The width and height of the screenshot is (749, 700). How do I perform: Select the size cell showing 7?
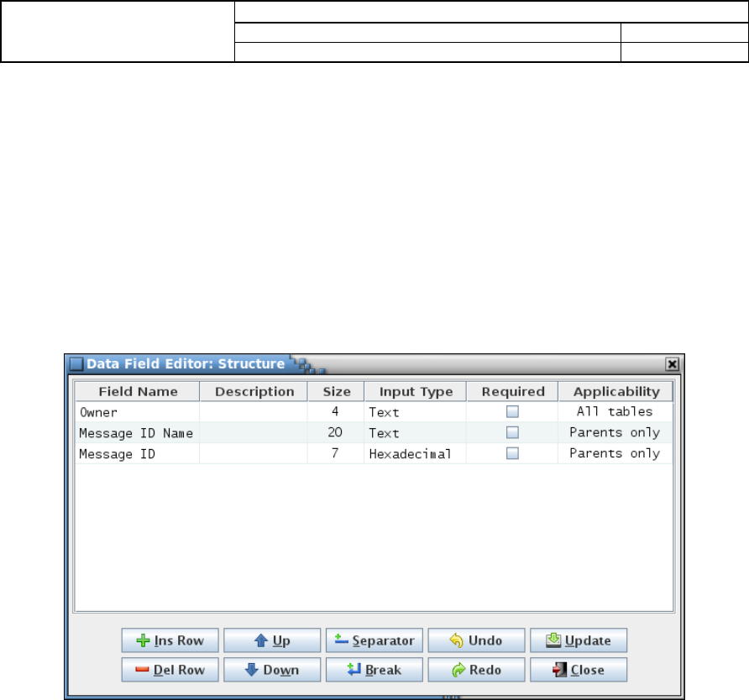coord(336,453)
